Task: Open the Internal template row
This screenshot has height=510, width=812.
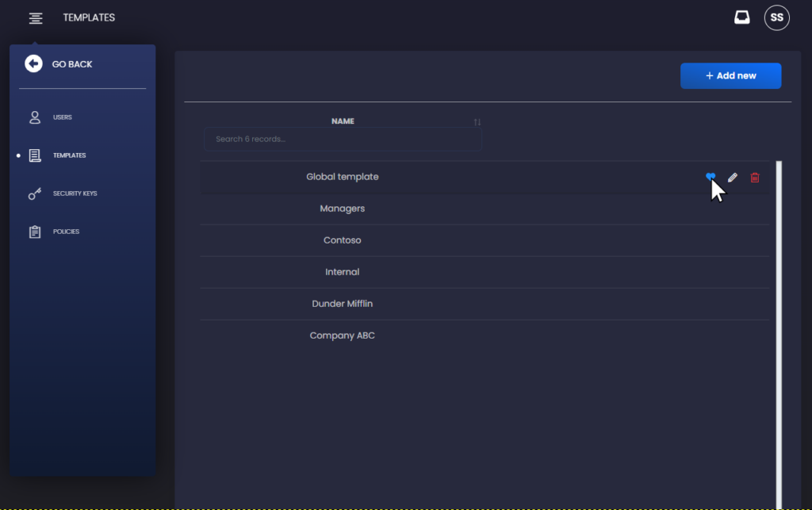Action: [x=485, y=272]
